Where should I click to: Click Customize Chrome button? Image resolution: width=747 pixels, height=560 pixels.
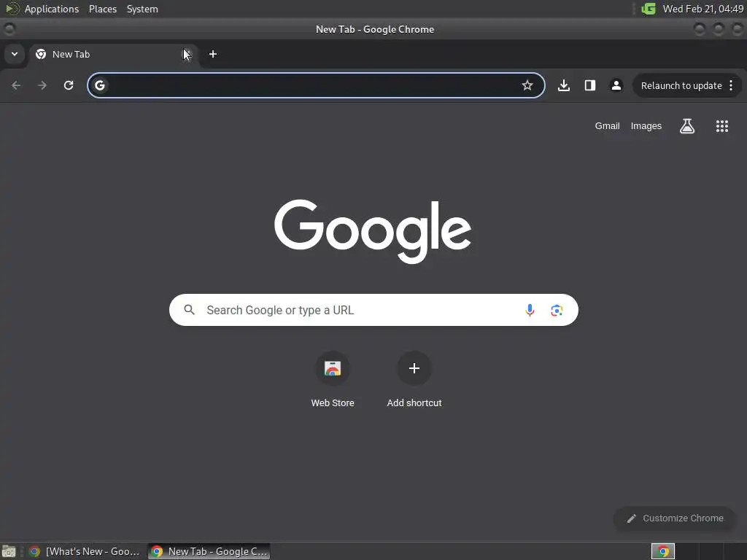click(675, 518)
